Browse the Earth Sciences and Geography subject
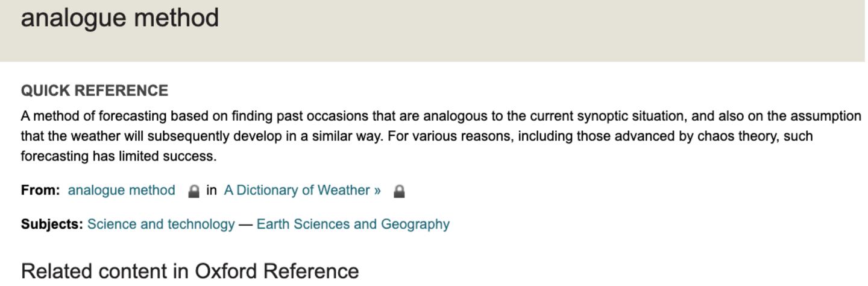Image resolution: width=868 pixels, height=286 pixels. coord(353,224)
